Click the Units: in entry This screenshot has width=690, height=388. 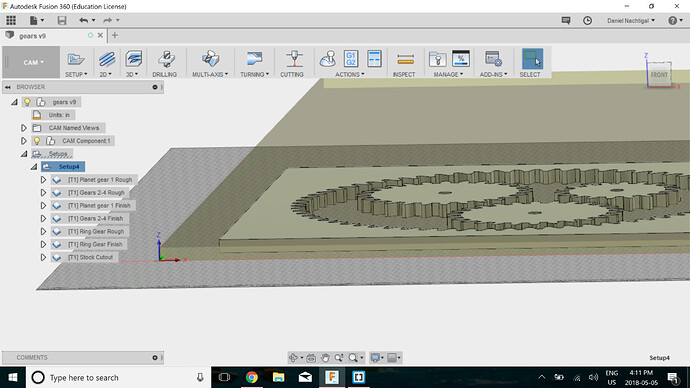coord(59,115)
